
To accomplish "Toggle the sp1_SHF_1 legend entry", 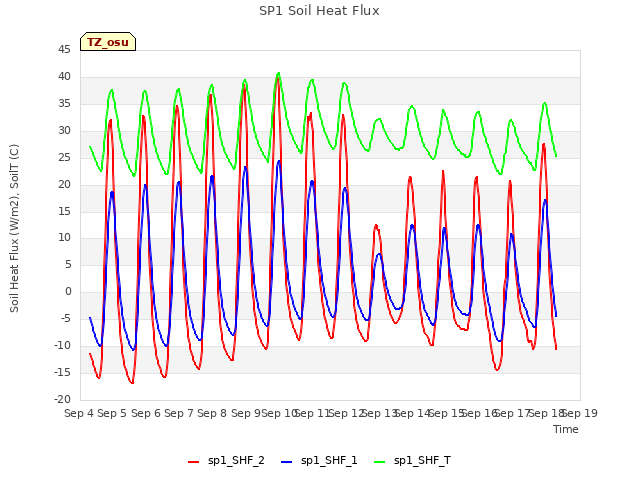I will [x=319, y=461].
